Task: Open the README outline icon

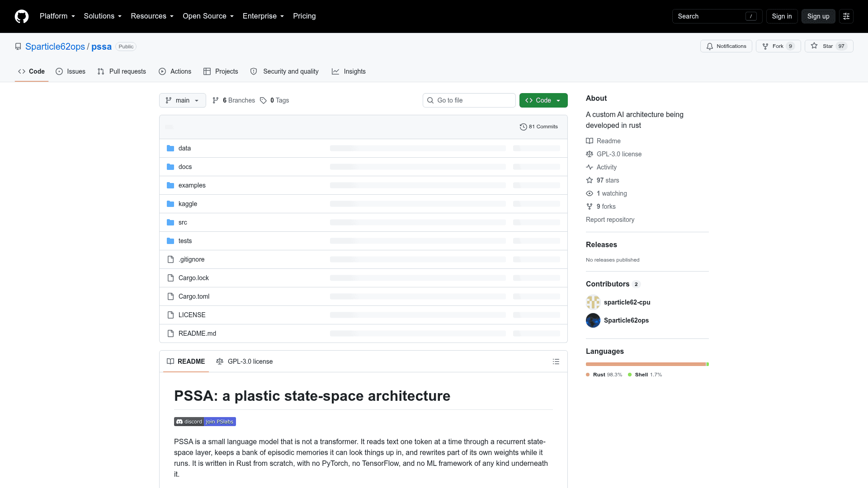Action: pos(556,361)
